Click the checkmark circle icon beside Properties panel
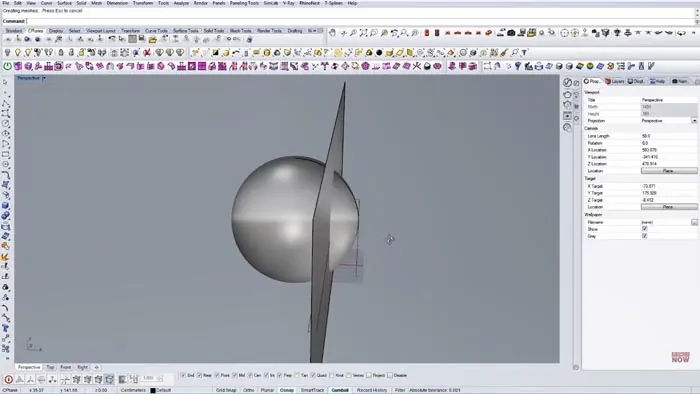700x394 pixels. pyautogui.click(x=567, y=83)
